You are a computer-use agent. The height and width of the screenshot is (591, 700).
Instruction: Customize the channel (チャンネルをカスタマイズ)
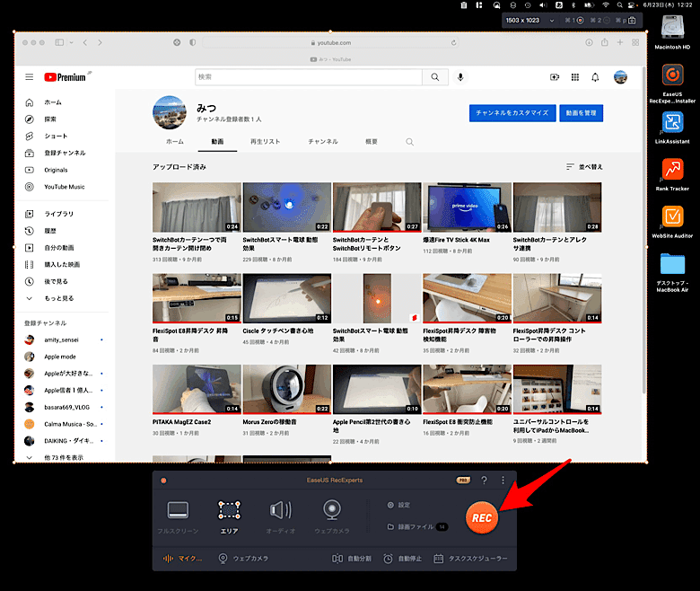(512, 113)
